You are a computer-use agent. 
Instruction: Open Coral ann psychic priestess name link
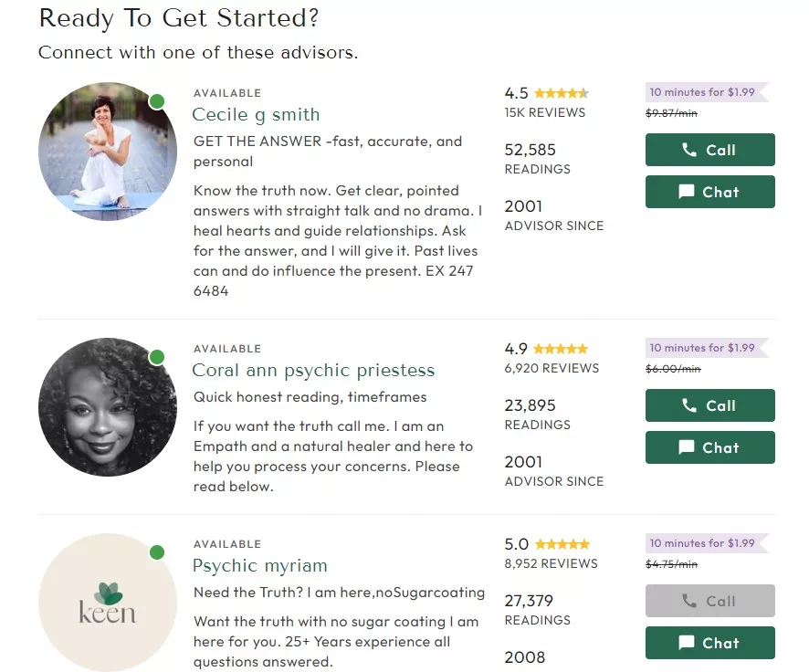point(313,371)
